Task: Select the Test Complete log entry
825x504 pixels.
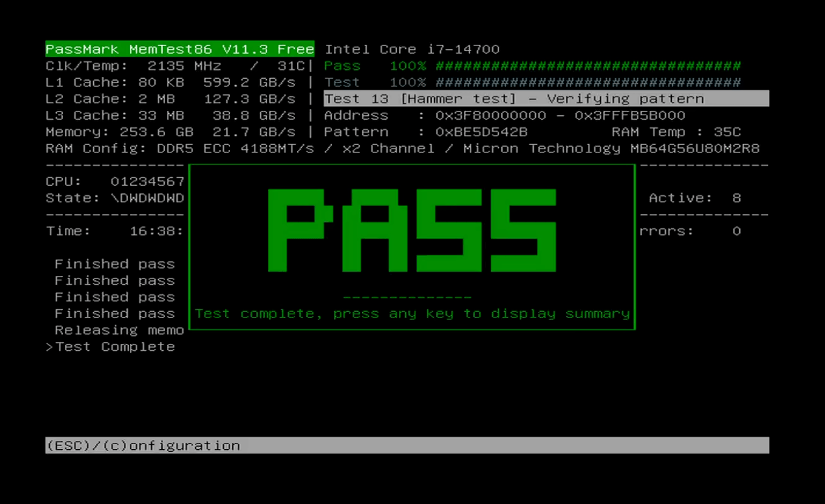Action: coord(115,346)
